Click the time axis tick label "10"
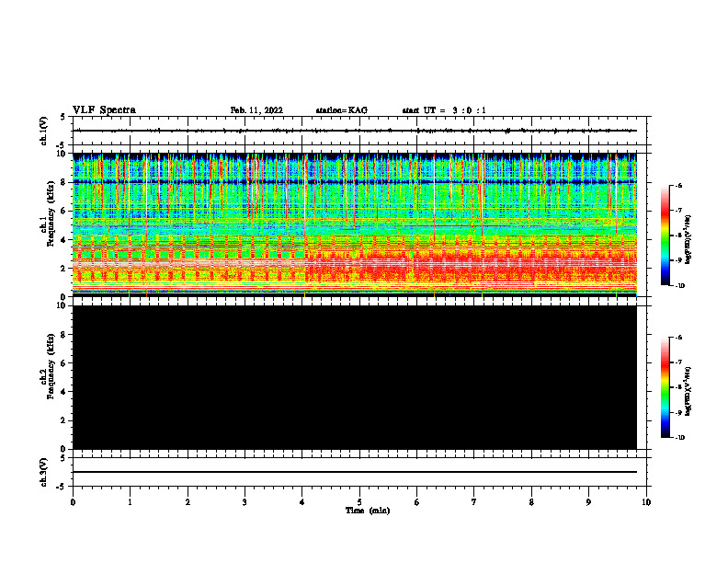 pyautogui.click(x=646, y=502)
